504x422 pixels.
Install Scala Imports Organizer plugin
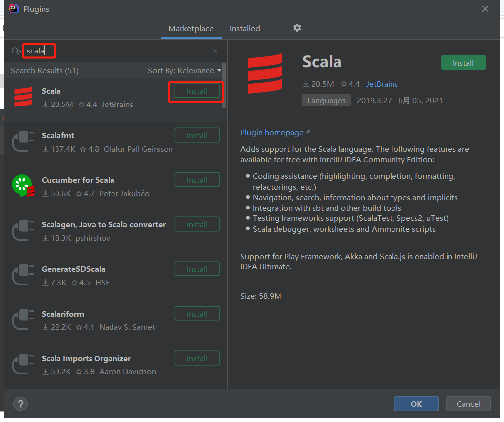197,359
